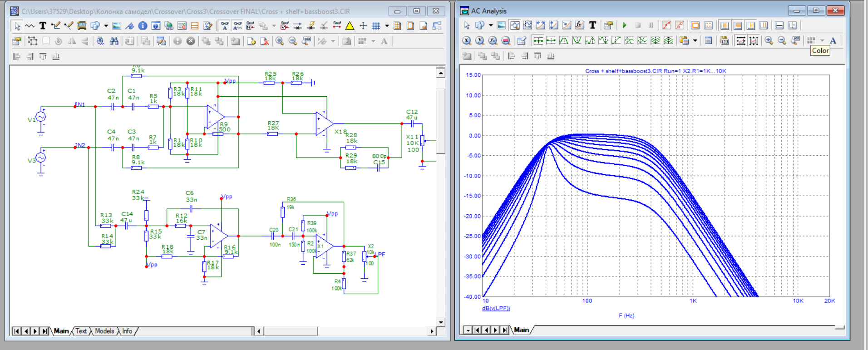Click the crosshair cursor icon in schematic toolbar
Screen dimensions: 868x350
[363, 26]
